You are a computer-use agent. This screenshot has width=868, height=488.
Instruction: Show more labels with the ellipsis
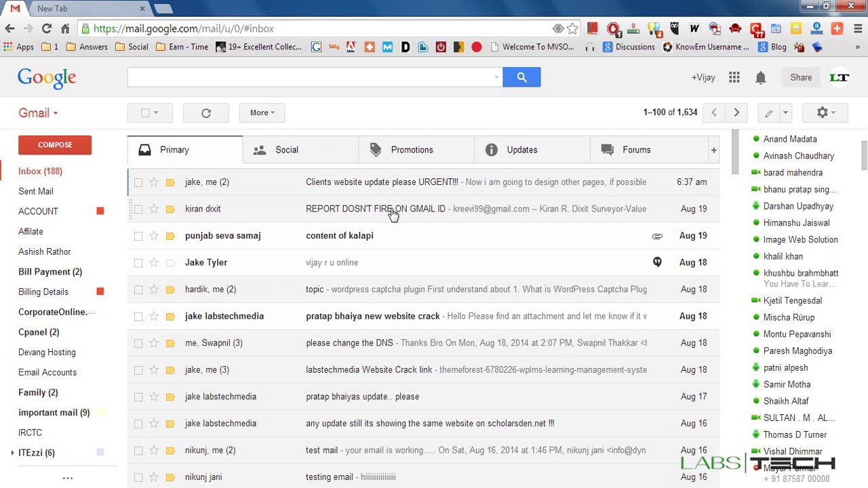[x=68, y=479]
